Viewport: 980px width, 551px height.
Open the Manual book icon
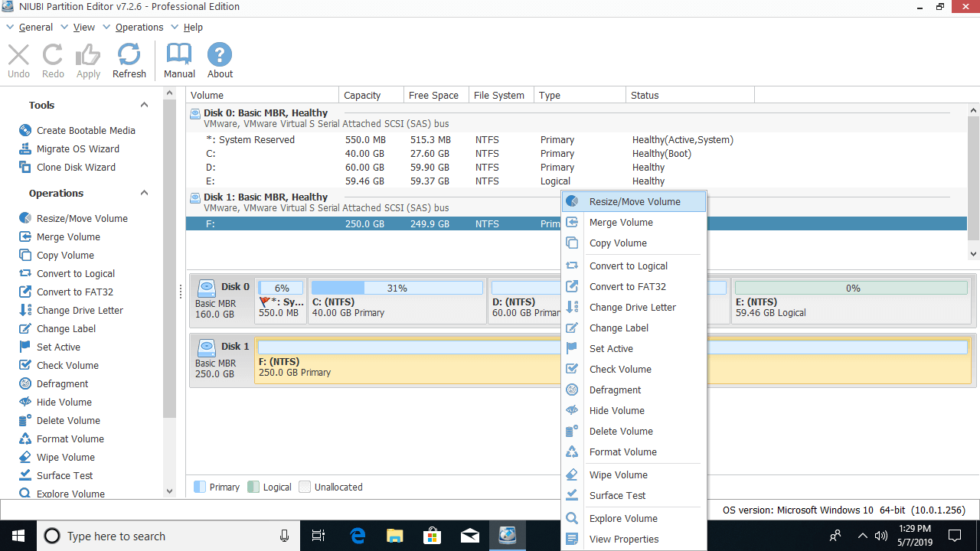point(179,55)
